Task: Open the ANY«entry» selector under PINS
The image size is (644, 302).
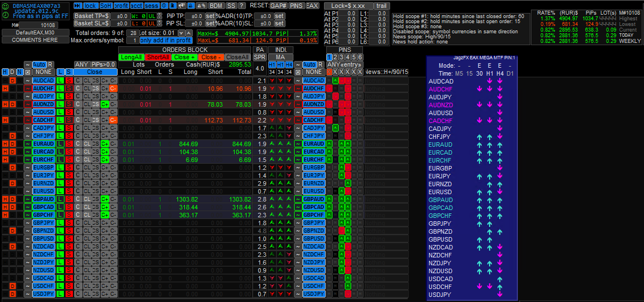Action: (x=344, y=64)
